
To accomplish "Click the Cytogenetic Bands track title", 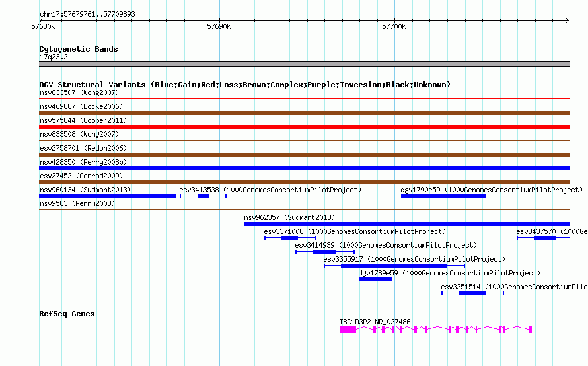I will tap(79, 49).
